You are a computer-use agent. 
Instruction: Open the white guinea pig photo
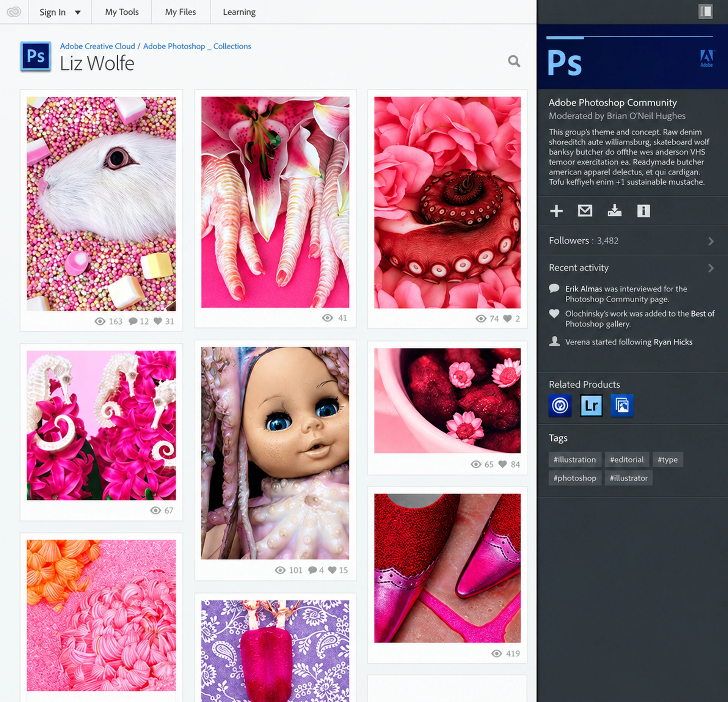[x=101, y=204]
